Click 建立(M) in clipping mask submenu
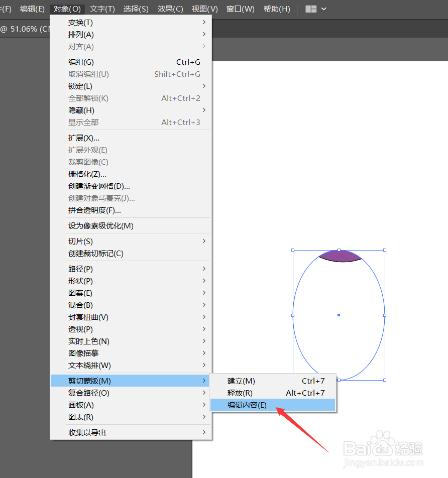Screen dimensions: 448x478 point(273,381)
